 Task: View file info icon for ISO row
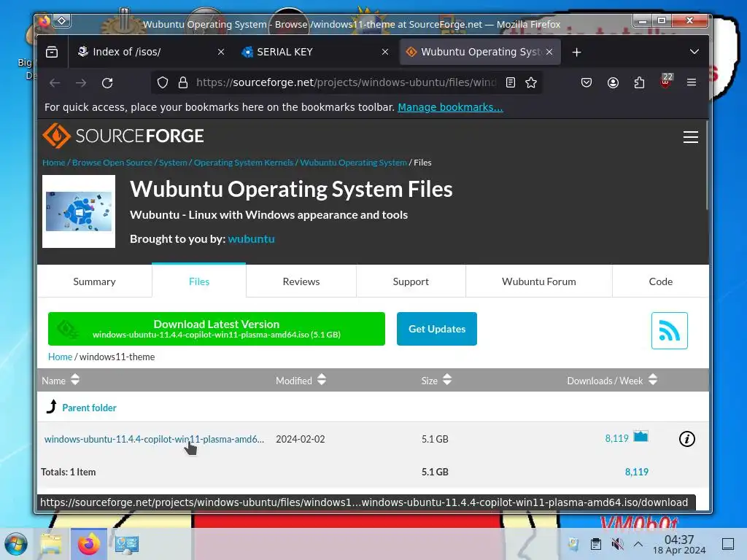tap(687, 438)
